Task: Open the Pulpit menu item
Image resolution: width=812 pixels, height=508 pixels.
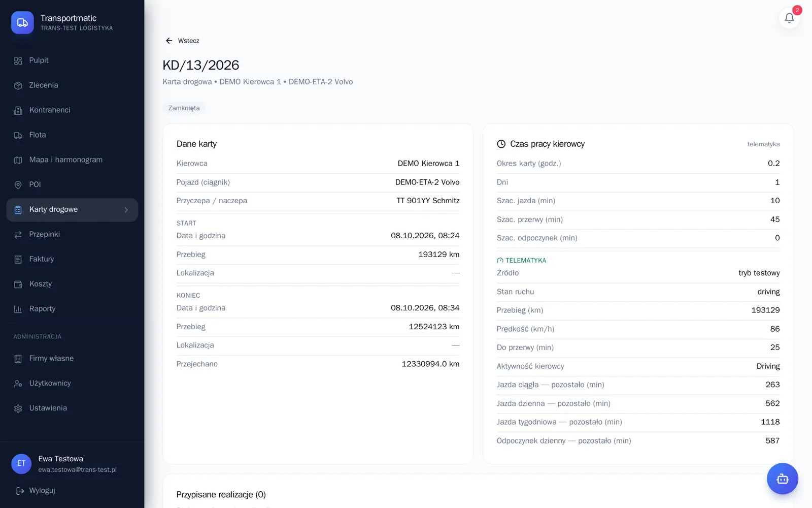Action: click(72, 60)
